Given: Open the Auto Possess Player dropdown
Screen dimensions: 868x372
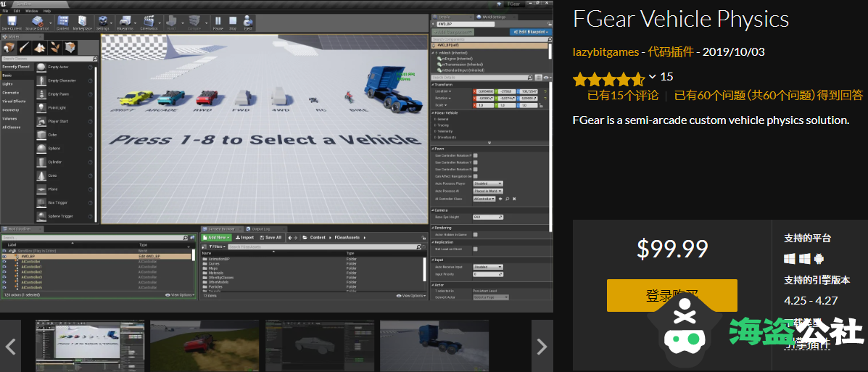Looking at the screenshot, I should [x=488, y=183].
